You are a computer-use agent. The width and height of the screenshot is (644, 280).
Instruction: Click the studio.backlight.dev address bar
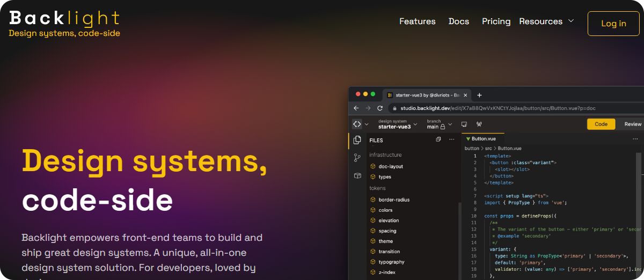pyautogui.click(x=515, y=108)
